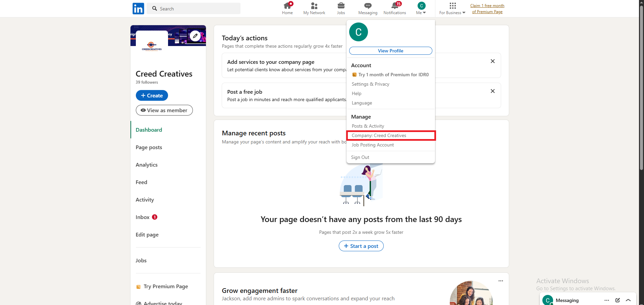Follow the Claim 1 free month link
The height and width of the screenshot is (305, 644).
click(487, 8)
